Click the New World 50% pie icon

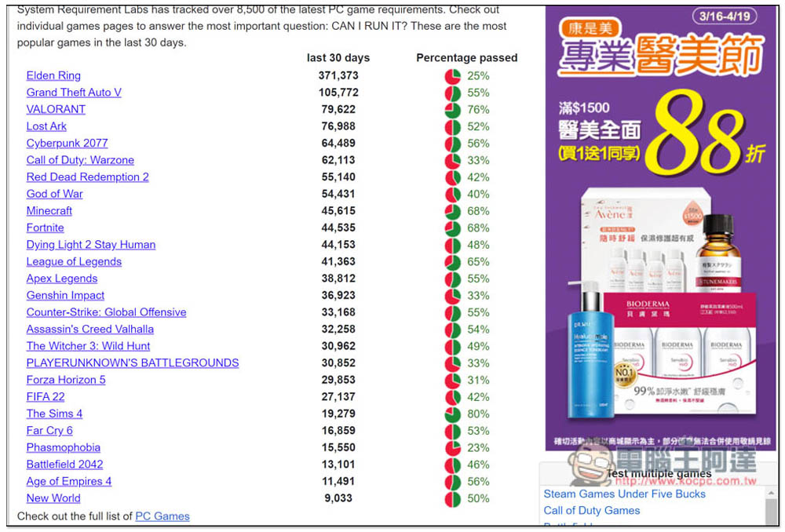pos(453,499)
